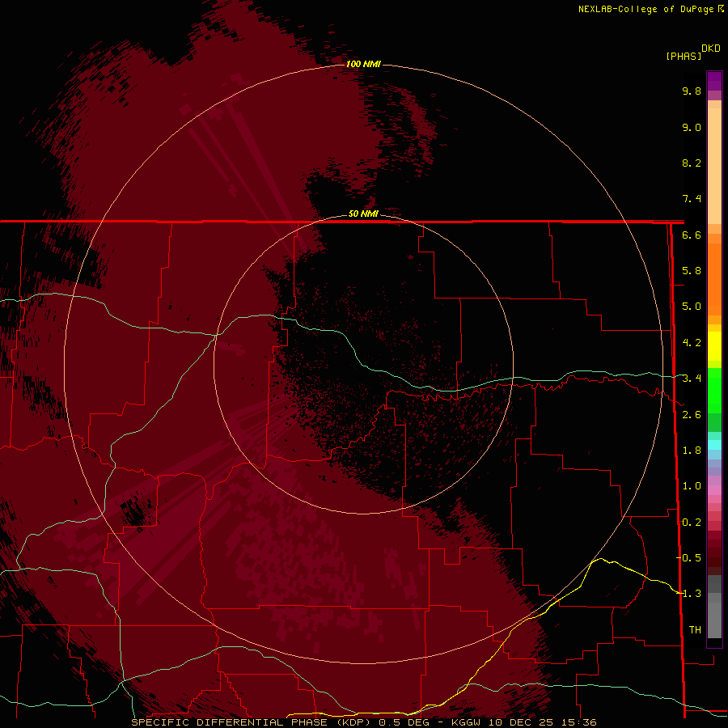The image size is (728, 728).
Task: Select the 8.2 scale value
Action: [x=692, y=163]
